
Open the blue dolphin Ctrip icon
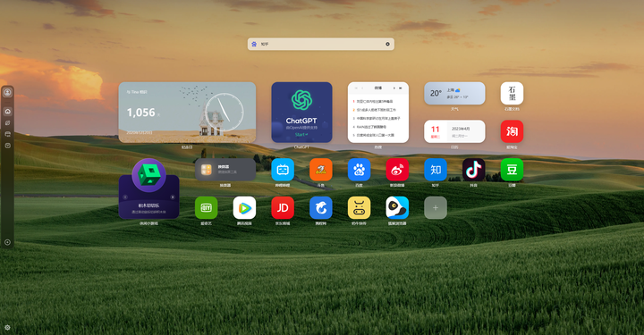click(x=321, y=207)
